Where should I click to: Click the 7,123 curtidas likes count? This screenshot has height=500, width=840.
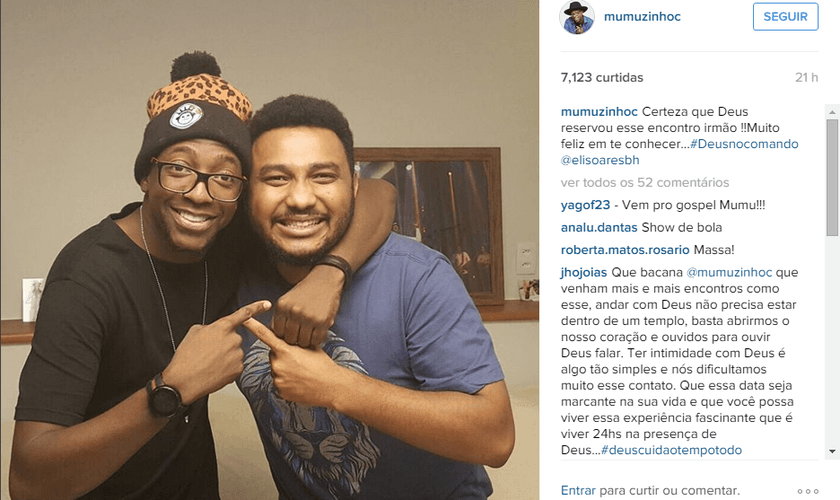pyautogui.click(x=602, y=78)
